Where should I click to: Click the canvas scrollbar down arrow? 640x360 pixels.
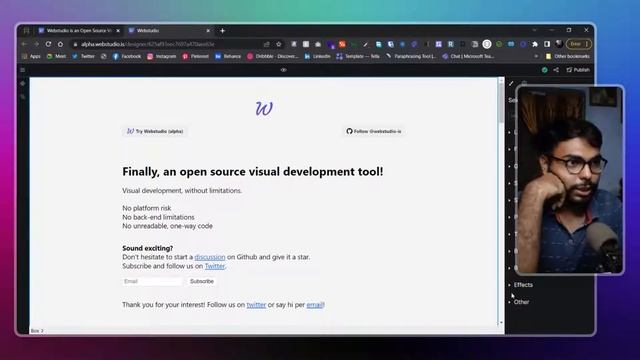501,323
